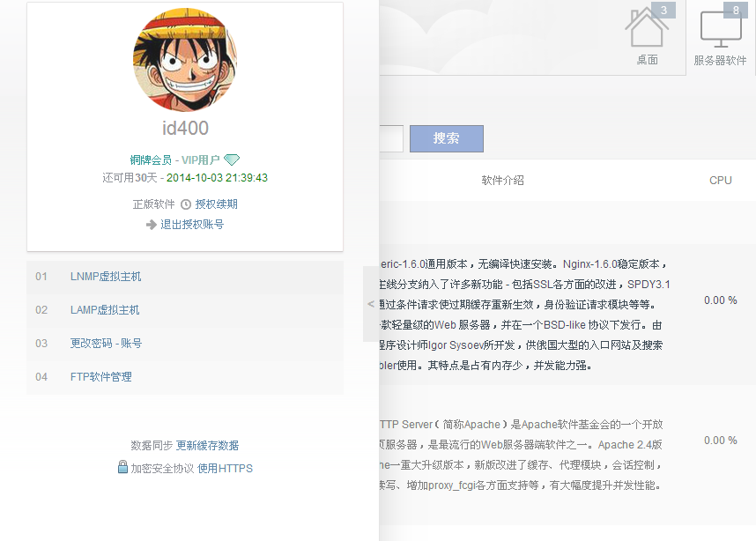Focus the search text field
Image resolution: width=756 pixels, height=541 pixels.
pyautogui.click(x=390, y=138)
